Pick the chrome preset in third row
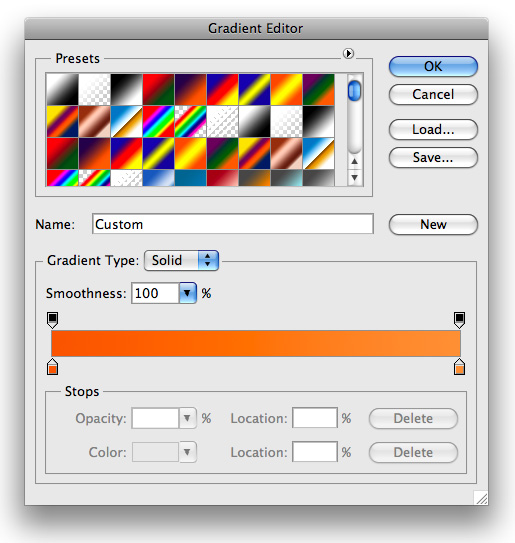Screen dimensions: 515x543 coord(318,153)
